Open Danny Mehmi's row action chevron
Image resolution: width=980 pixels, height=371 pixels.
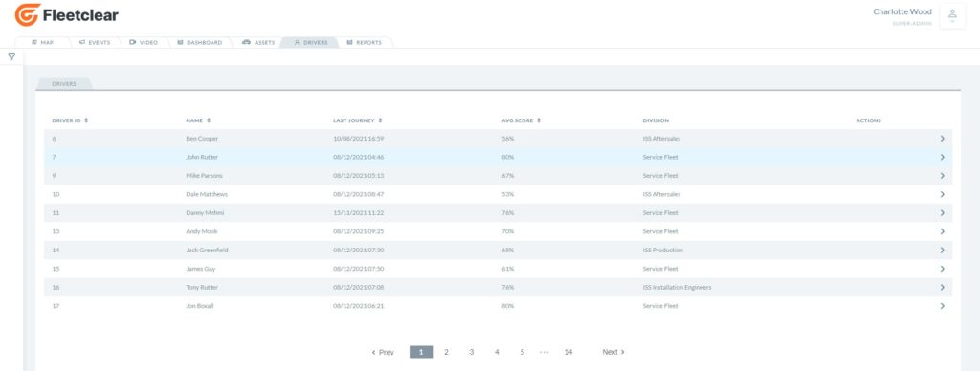[942, 213]
